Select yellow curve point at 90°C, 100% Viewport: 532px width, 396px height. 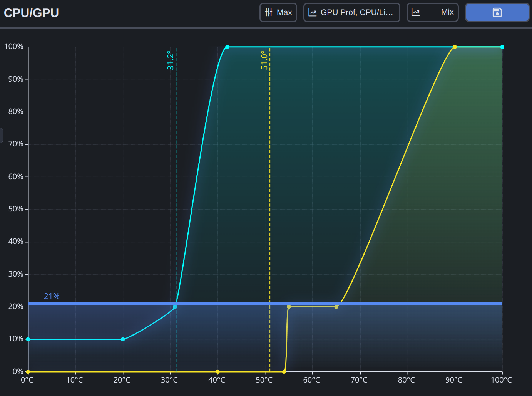pyautogui.click(x=455, y=47)
